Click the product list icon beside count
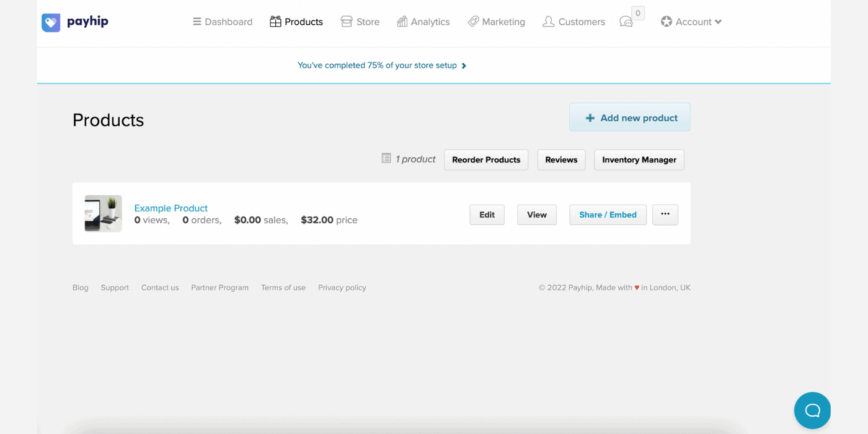 pos(386,159)
